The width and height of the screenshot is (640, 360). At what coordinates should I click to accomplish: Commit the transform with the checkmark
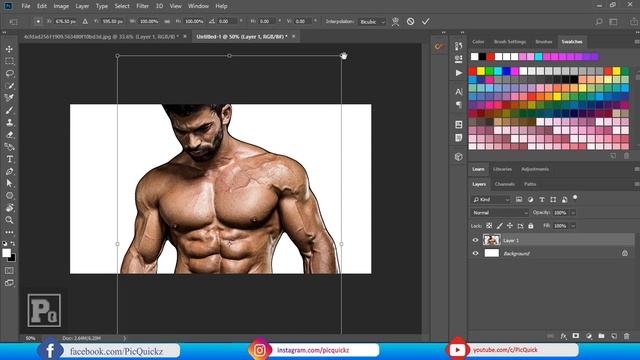click(x=426, y=21)
